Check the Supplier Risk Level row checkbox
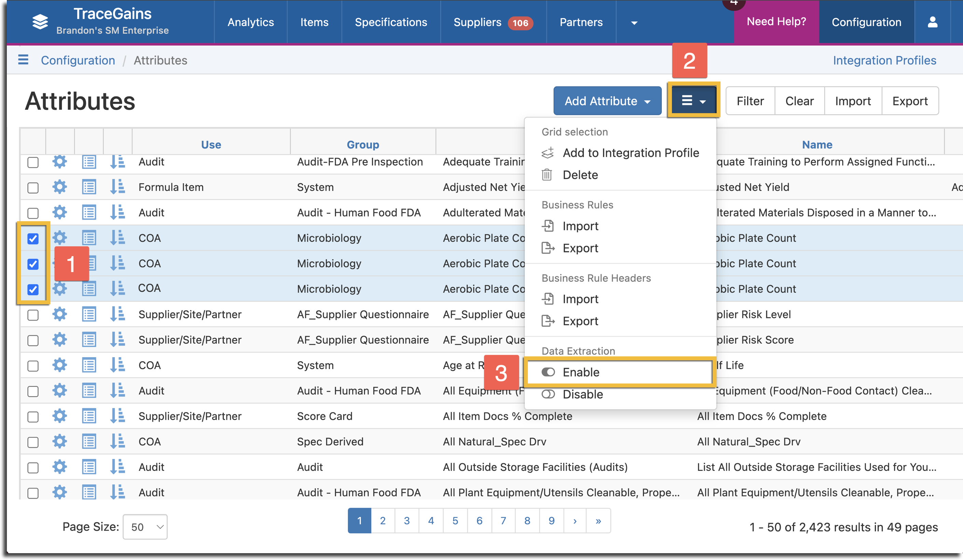 click(33, 315)
